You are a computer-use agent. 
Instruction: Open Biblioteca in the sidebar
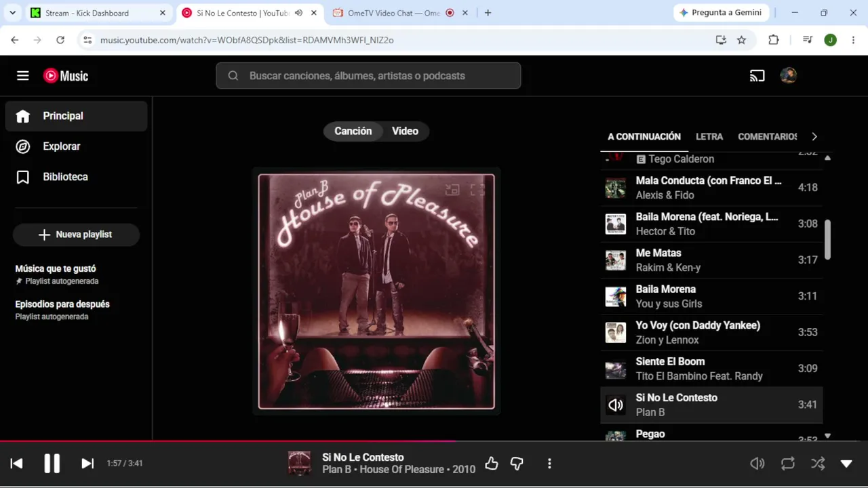click(76, 177)
